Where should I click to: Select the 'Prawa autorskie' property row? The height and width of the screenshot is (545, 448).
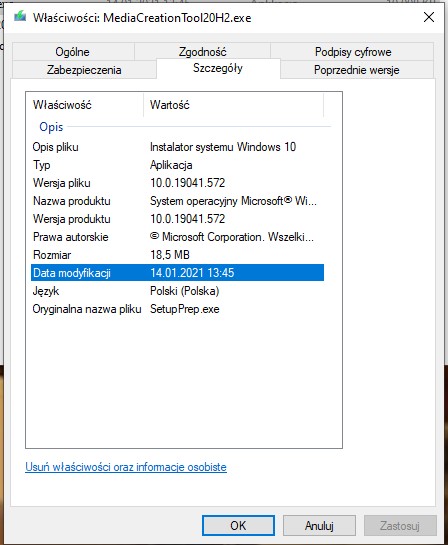click(177, 237)
